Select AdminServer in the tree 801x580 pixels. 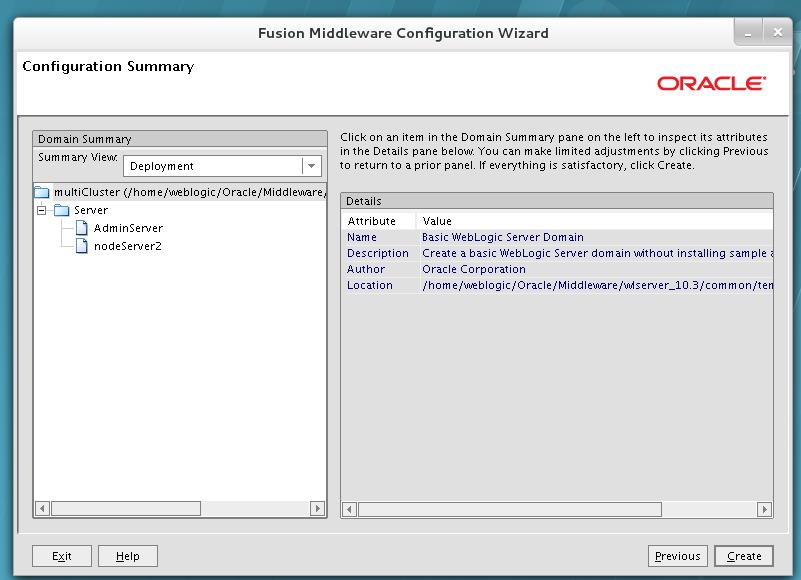pos(128,228)
